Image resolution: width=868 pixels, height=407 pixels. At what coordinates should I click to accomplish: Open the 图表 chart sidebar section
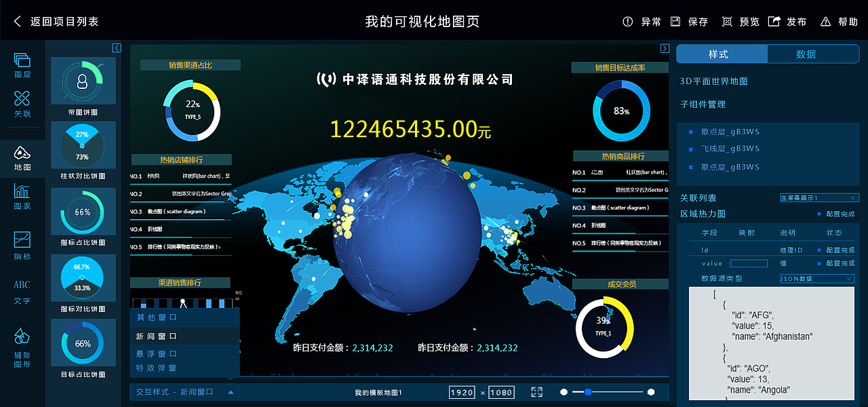[22, 197]
